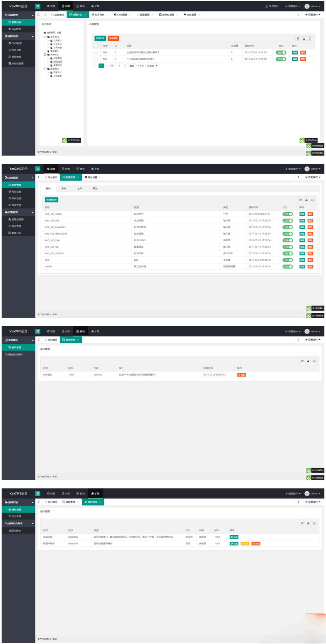Viewport: 326px width, 644px height.
Task: Click the orange 批量删除 button
Action: point(114,38)
